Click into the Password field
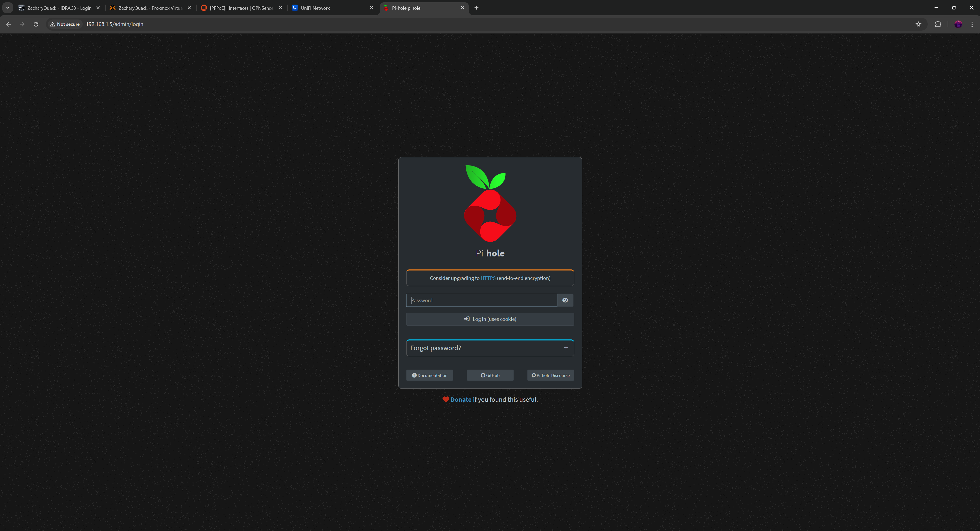This screenshot has width=980, height=531. [x=481, y=300]
